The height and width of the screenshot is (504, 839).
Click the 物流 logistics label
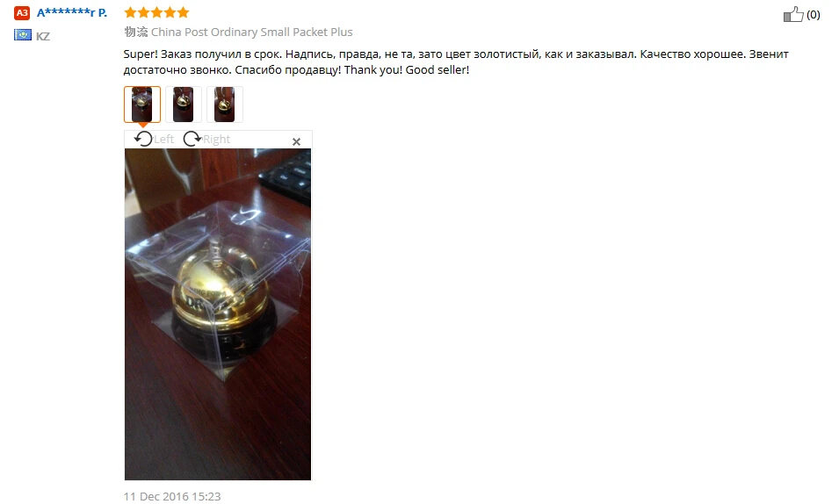[136, 32]
